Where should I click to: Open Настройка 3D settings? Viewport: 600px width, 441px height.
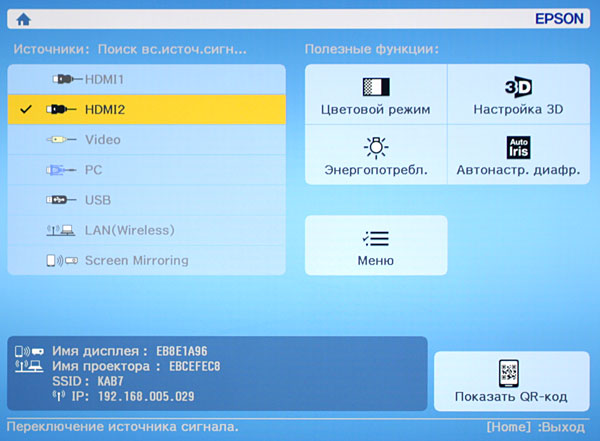(x=518, y=94)
